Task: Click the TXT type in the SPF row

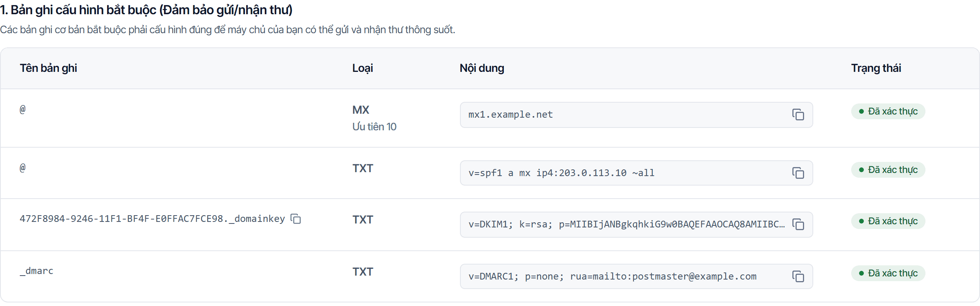Action: (x=363, y=168)
